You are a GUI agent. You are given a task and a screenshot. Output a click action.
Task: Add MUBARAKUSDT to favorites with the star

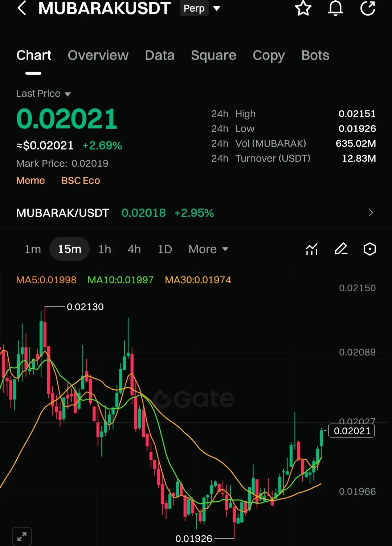click(303, 8)
